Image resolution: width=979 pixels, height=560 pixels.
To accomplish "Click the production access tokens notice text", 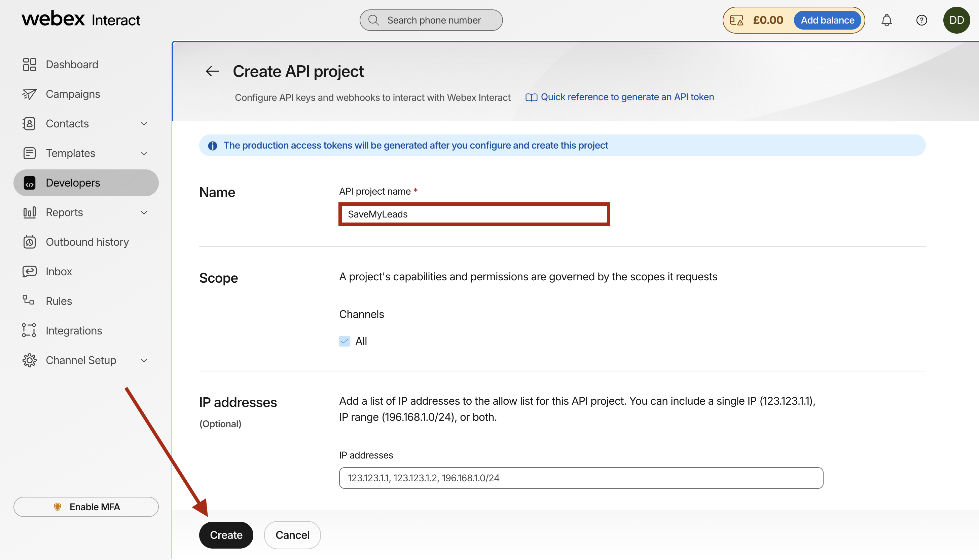I will (x=415, y=146).
